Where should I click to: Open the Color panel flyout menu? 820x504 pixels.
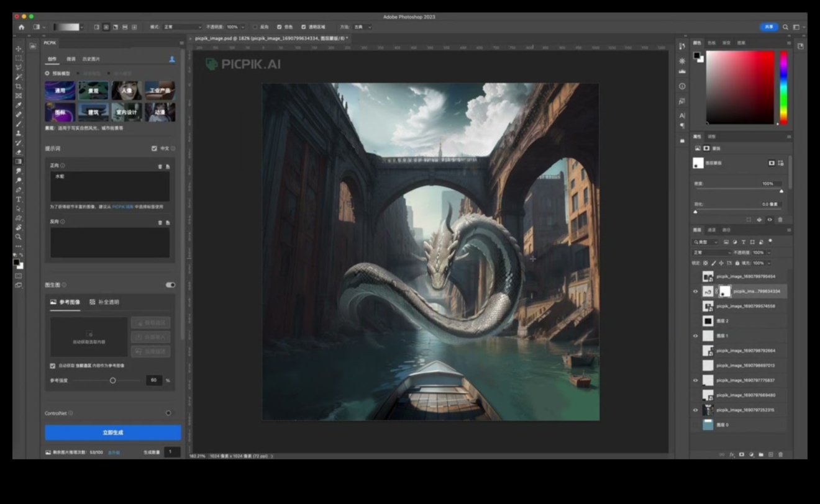pos(790,43)
